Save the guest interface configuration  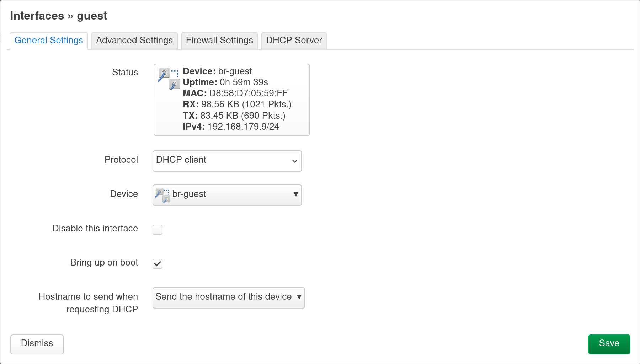609,344
